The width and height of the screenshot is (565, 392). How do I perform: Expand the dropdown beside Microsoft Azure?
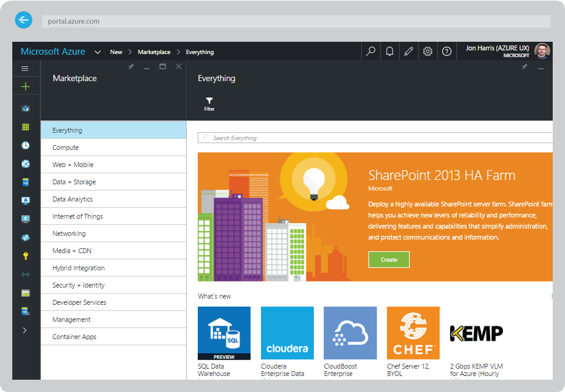[98, 52]
